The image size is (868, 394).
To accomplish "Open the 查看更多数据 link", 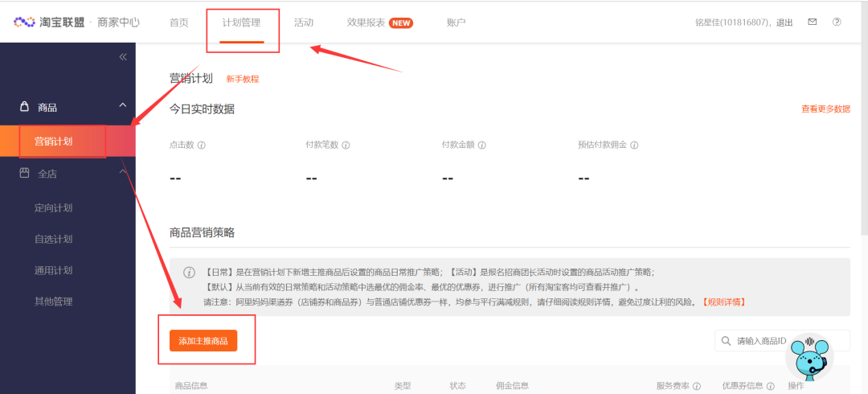I will point(825,109).
